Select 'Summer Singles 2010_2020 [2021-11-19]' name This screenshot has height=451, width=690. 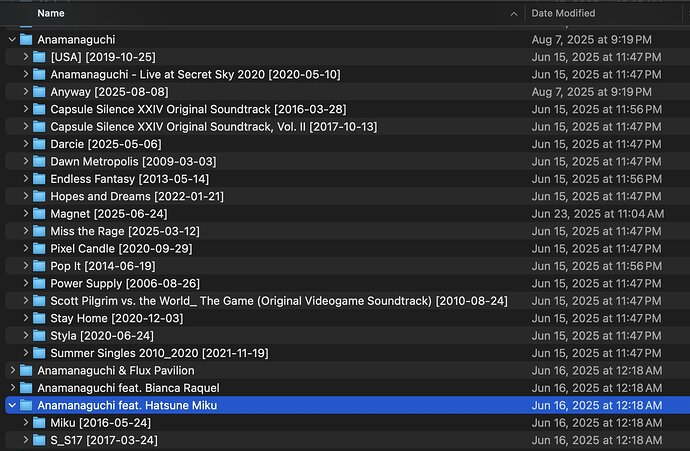pyautogui.click(x=159, y=353)
